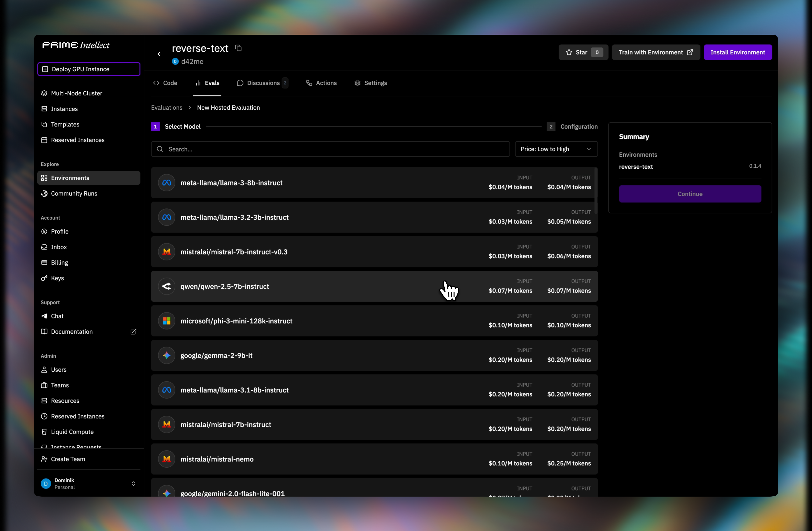Image resolution: width=812 pixels, height=531 pixels.
Task: Expand the Dominik Personal account switcher
Action: [x=133, y=484]
